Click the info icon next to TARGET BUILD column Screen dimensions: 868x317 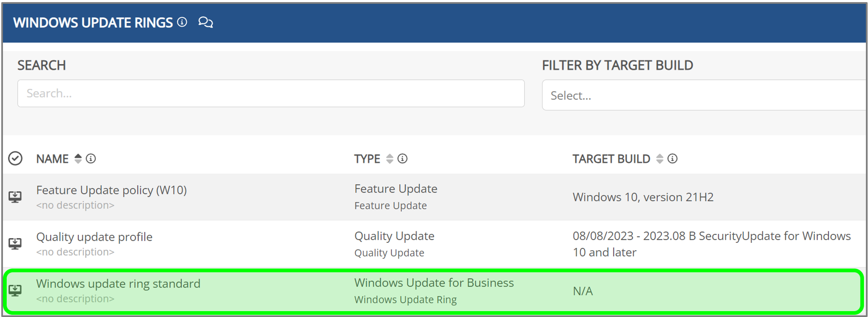coord(672,158)
